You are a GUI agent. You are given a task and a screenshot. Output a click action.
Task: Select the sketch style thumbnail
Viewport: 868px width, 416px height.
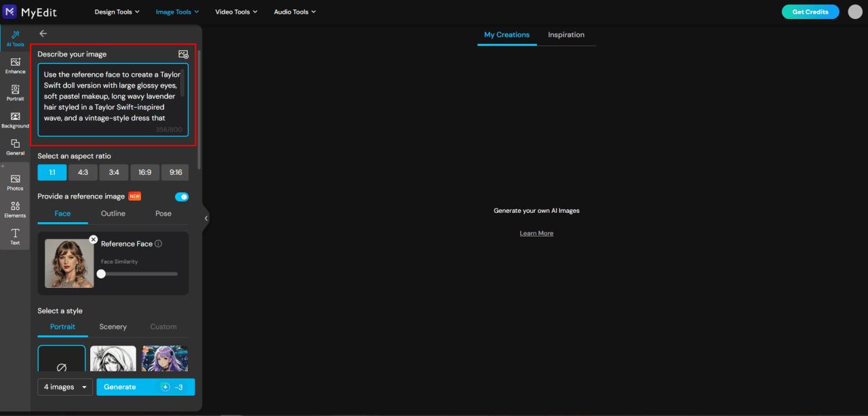click(113, 359)
